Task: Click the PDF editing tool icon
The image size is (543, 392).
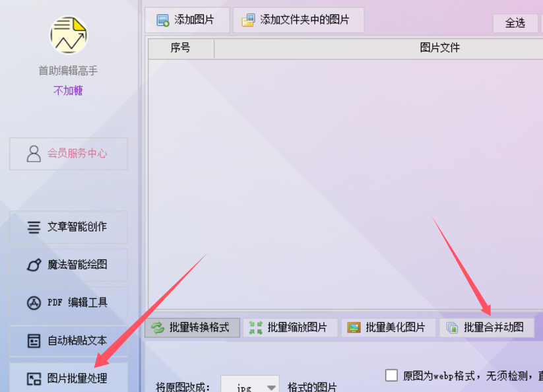Action: (34, 303)
